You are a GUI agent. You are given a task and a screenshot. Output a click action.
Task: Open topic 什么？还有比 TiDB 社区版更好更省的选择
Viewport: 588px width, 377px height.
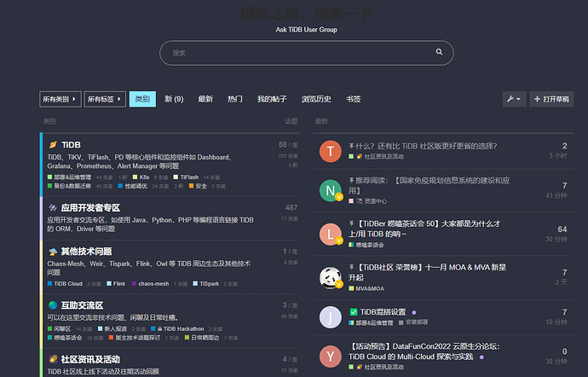pos(426,146)
